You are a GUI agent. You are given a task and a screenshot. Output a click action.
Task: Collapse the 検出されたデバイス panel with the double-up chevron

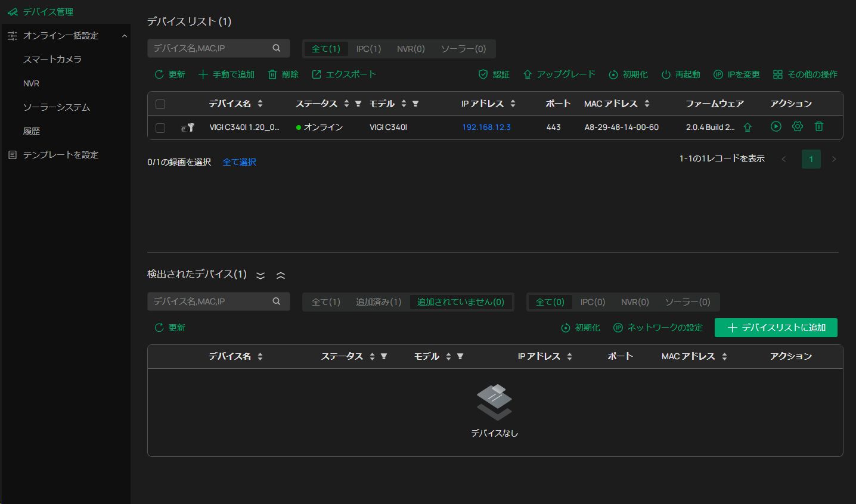(281, 275)
